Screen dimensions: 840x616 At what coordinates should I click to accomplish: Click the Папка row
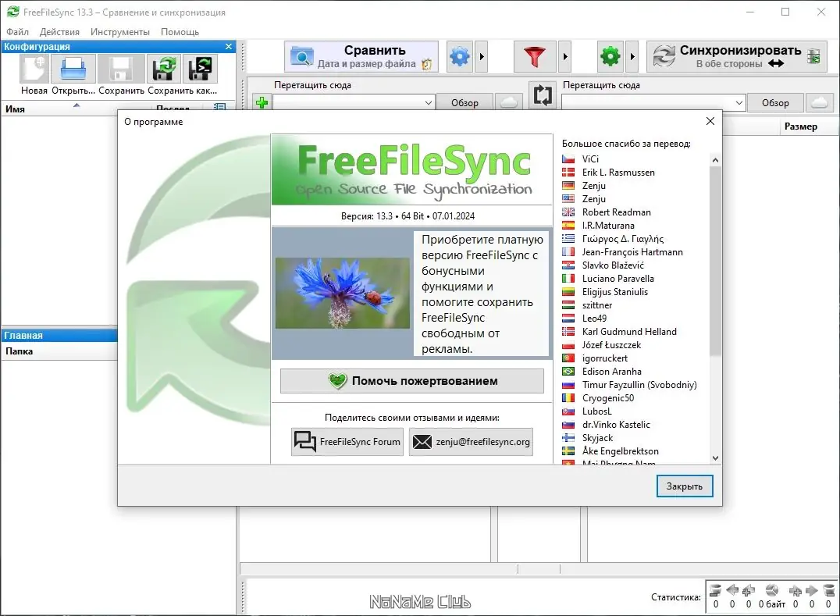click(x=59, y=351)
